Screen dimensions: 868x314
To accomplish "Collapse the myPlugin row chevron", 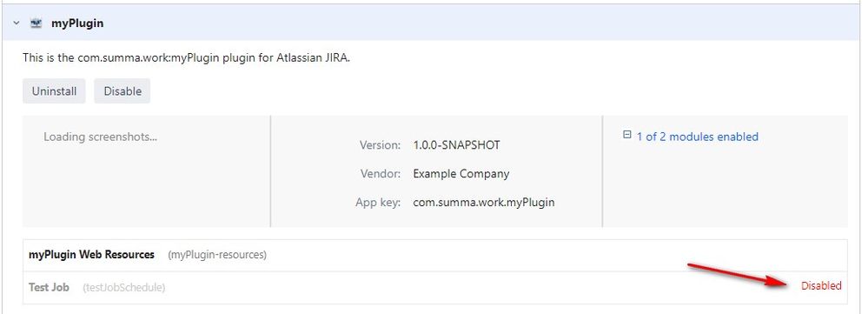I will [16, 23].
